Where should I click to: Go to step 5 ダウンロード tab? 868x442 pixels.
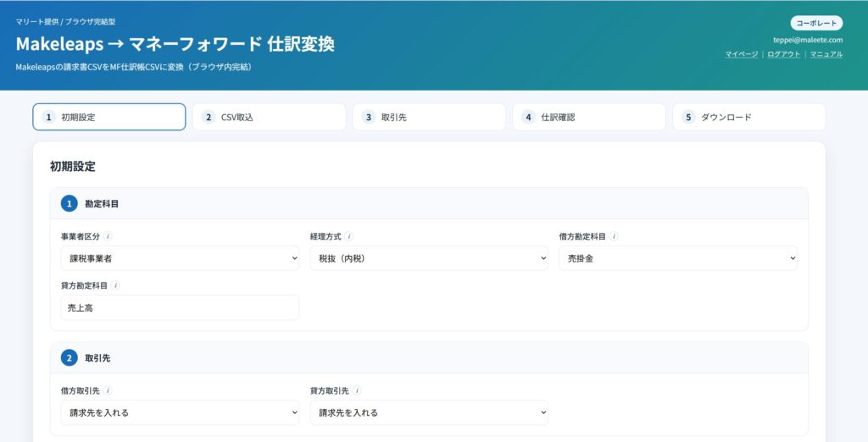(x=749, y=117)
